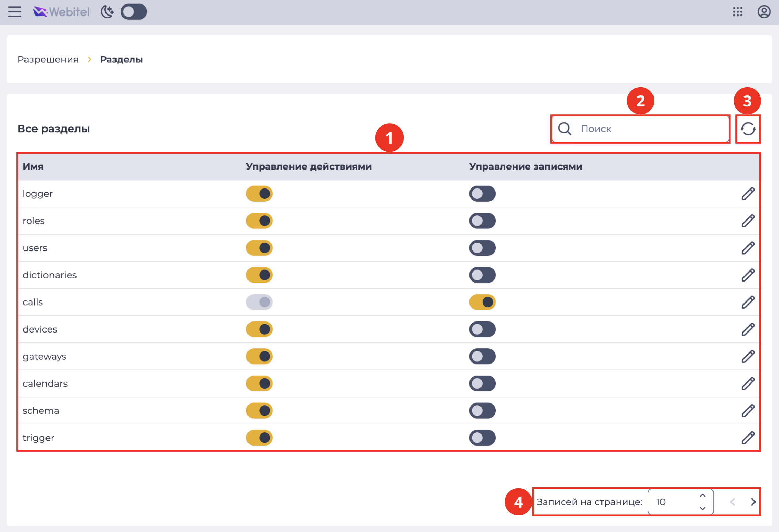This screenshot has height=532, width=779.
Task: Edit the dictionaries section
Action: click(748, 275)
